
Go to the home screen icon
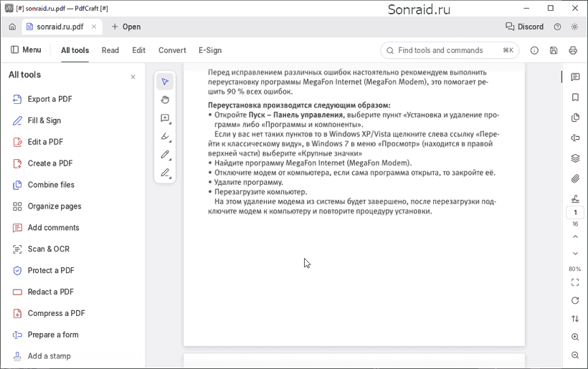[12, 27]
